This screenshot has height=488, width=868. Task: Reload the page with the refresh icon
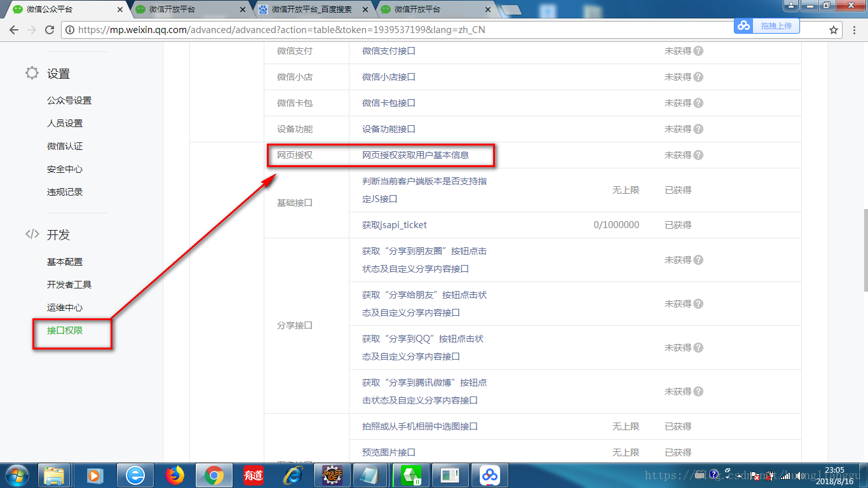(x=50, y=30)
